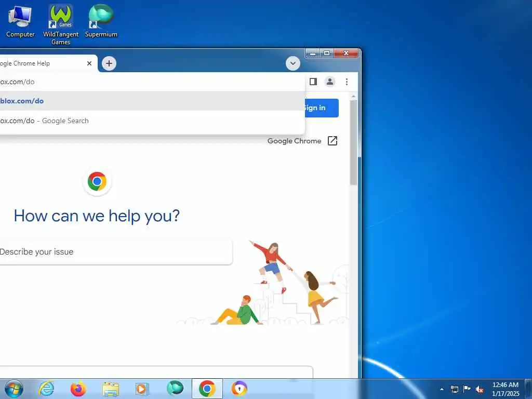The width and height of the screenshot is (532, 399).
Task: Open WildTangent Games desktop shortcut
Action: click(61, 25)
